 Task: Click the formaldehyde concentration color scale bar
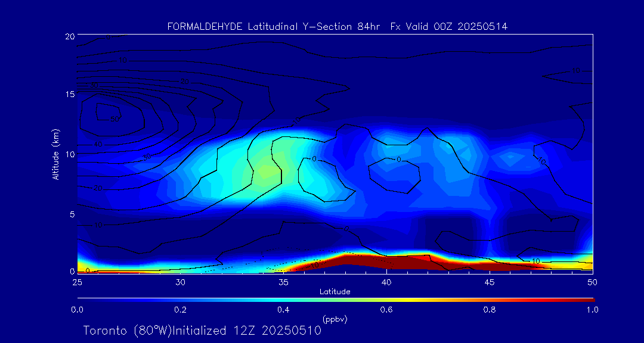(x=336, y=300)
